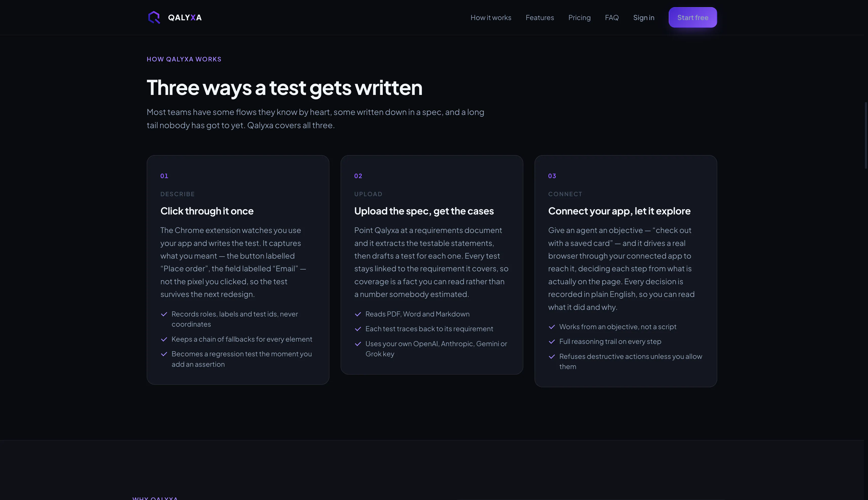This screenshot has width=868, height=500.
Task: Click the paragraph starting Give an agent an objective
Action: pyautogui.click(x=622, y=269)
